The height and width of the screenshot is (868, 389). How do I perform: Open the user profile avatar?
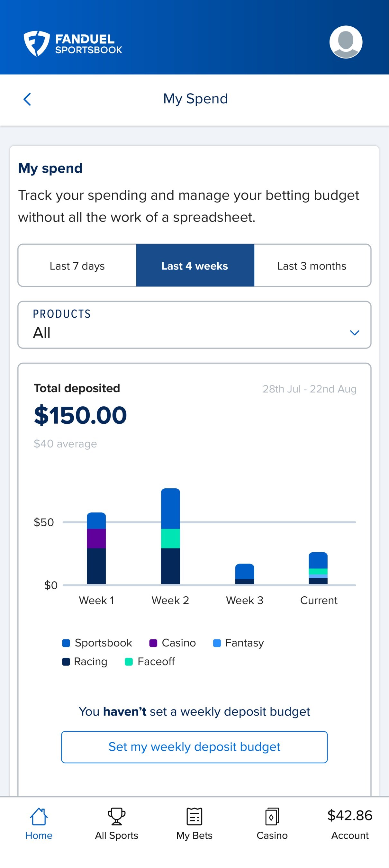tap(346, 42)
